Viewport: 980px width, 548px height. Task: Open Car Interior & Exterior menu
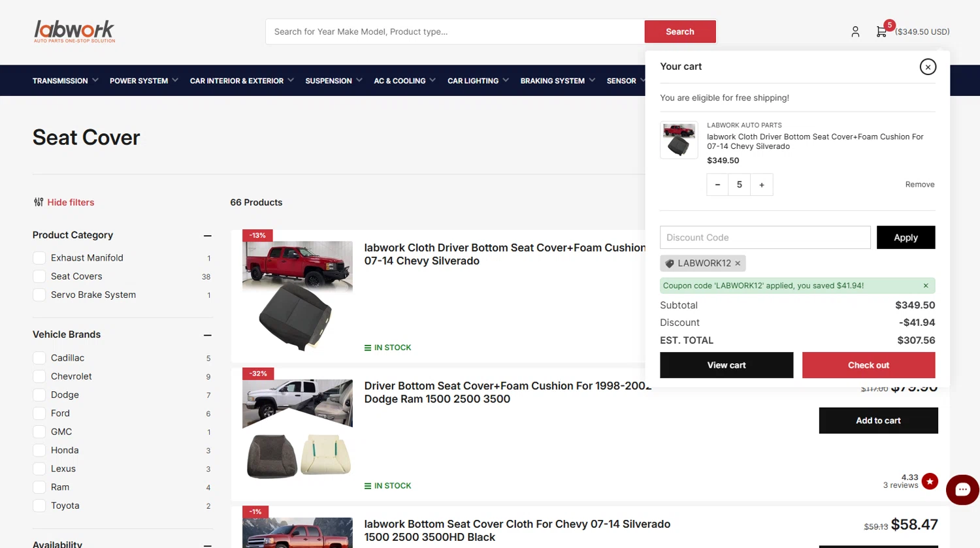(242, 81)
